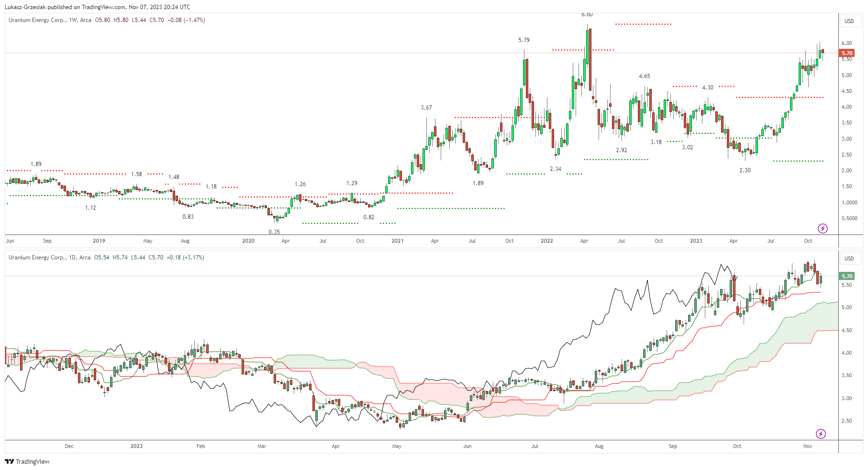Screen dimensions: 868x470
Task: Click the 2019 label on the time axis
Action: click(99, 241)
